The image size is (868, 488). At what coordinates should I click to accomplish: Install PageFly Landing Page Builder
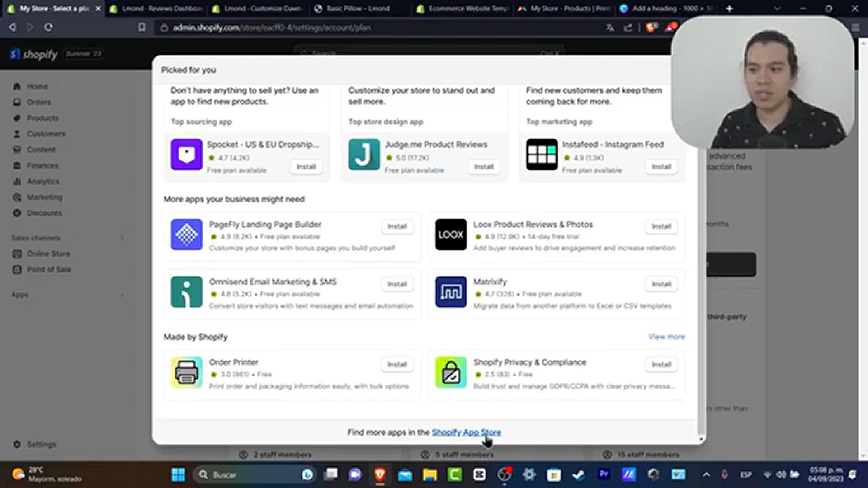[397, 226]
